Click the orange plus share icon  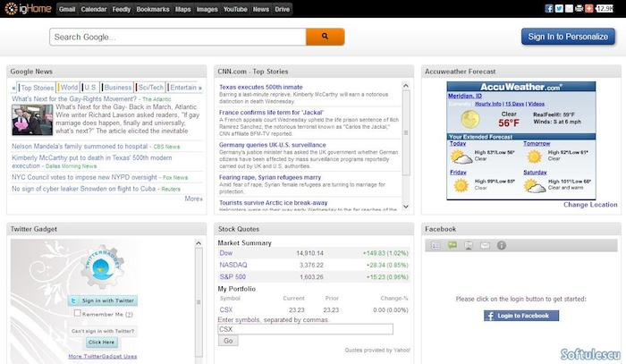coord(588,8)
